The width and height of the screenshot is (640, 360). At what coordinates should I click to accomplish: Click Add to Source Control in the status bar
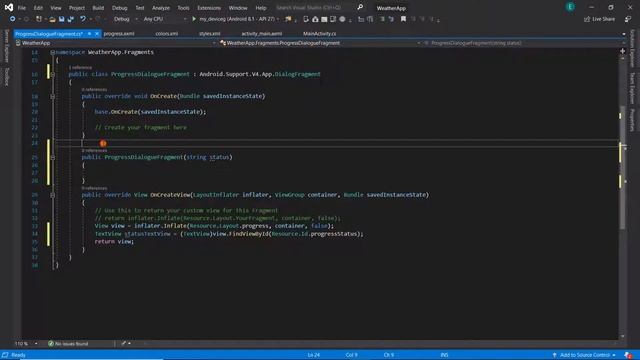coord(584,355)
